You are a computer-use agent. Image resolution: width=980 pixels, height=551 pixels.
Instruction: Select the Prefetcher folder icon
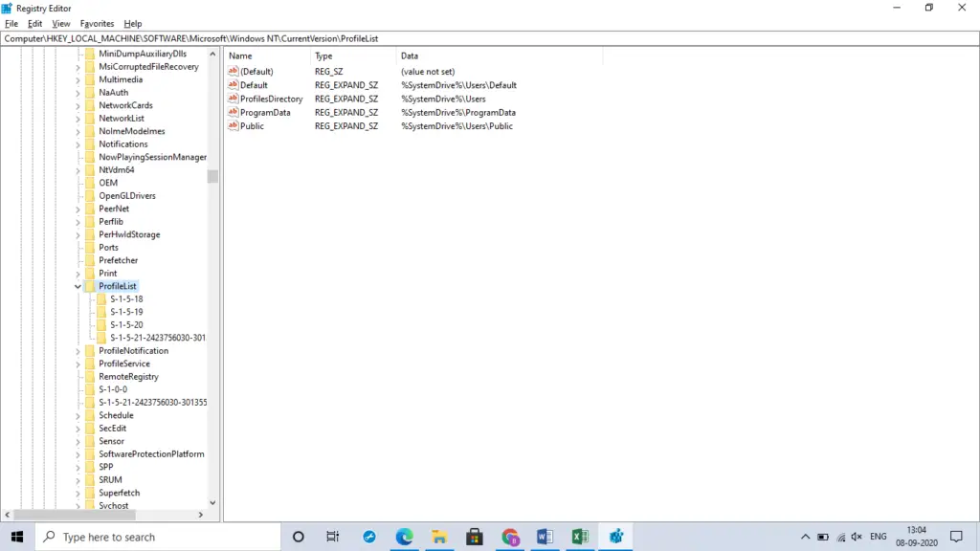(90, 260)
